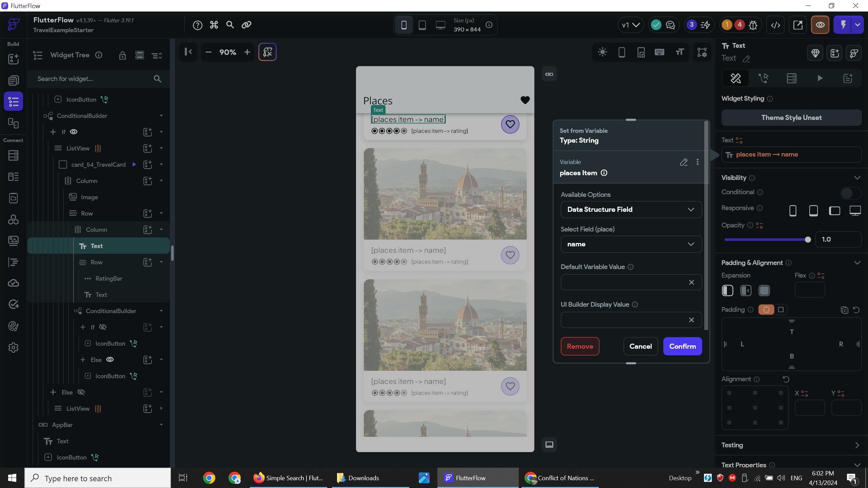
Task: Open the developer code view icon
Action: click(775, 25)
